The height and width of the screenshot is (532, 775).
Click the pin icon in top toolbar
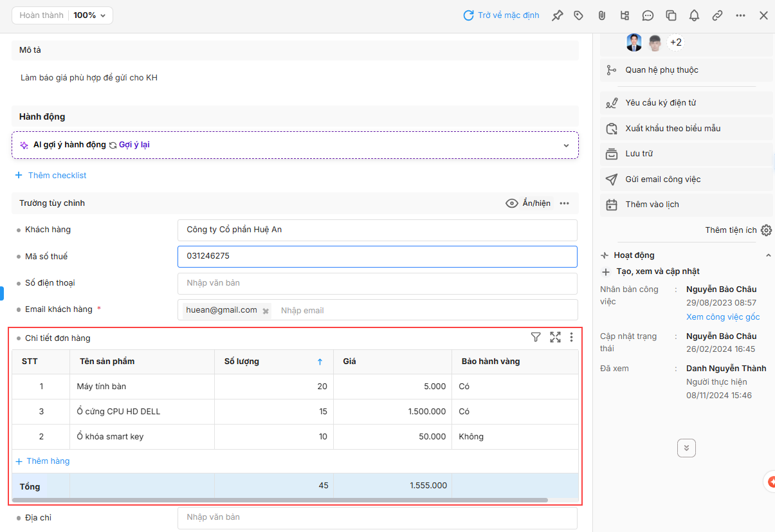[x=558, y=15]
